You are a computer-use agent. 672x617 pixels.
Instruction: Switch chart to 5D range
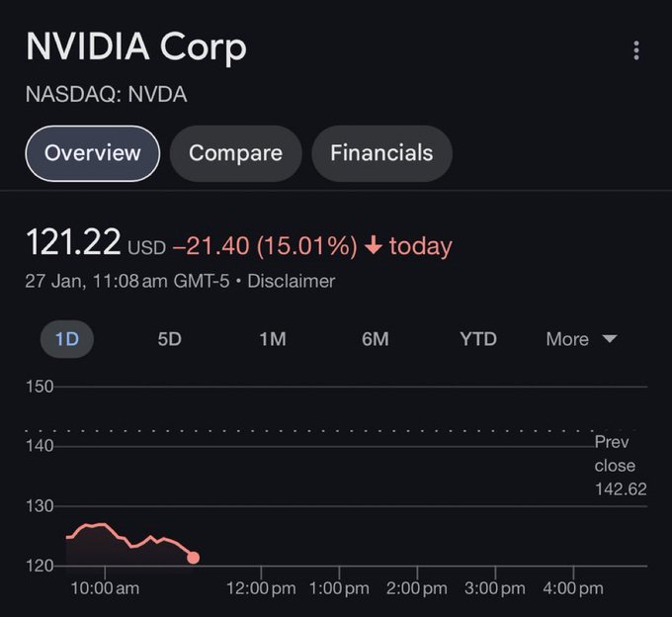(169, 339)
